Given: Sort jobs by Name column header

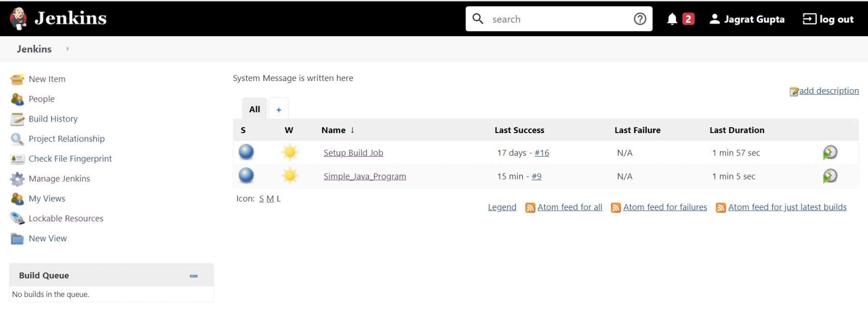Looking at the screenshot, I should [338, 130].
